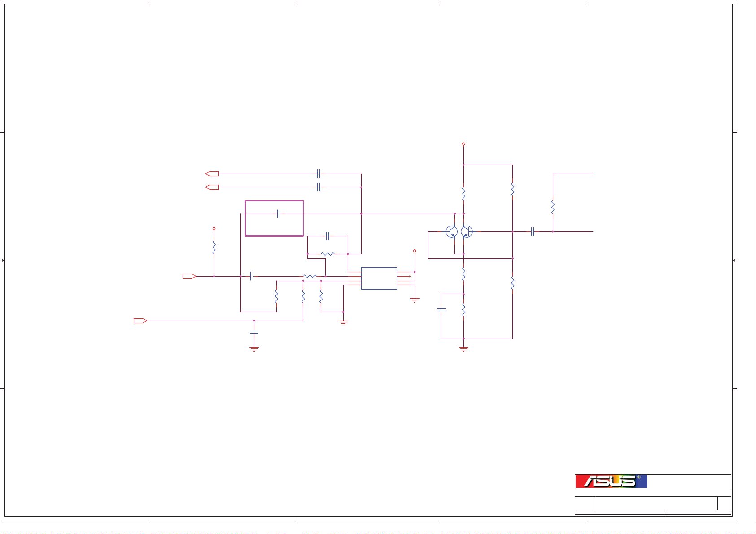This screenshot has width=756, height=534.
Task: Select the series capacitor right of the input port
Action: [x=252, y=276]
